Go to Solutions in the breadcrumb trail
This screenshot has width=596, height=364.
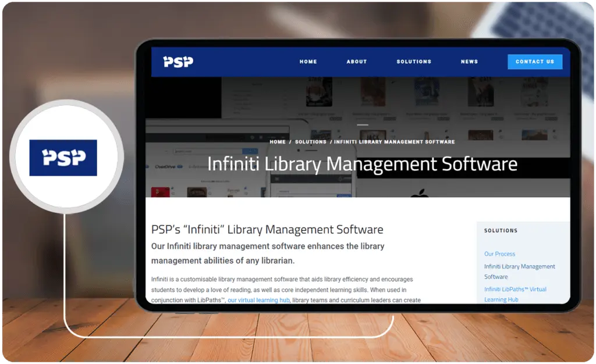(x=311, y=141)
